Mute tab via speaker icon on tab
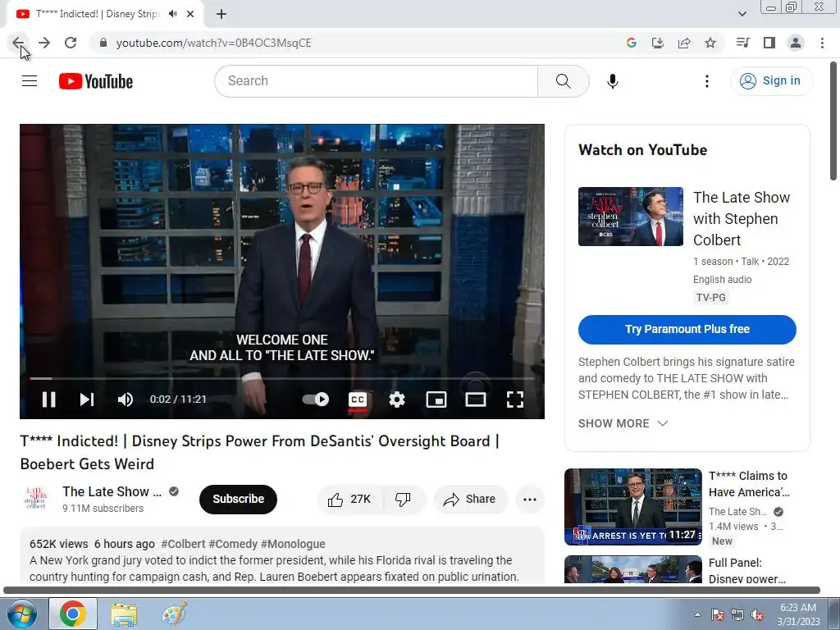This screenshot has height=630, width=840. (172, 14)
